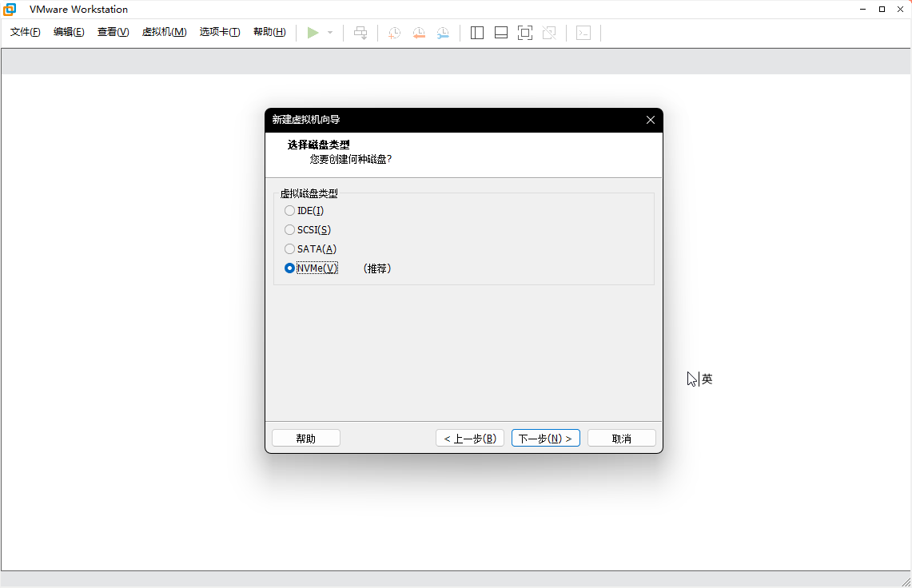
Task: Click the 新建虚拟机向导 dialog title
Action: coord(306,120)
